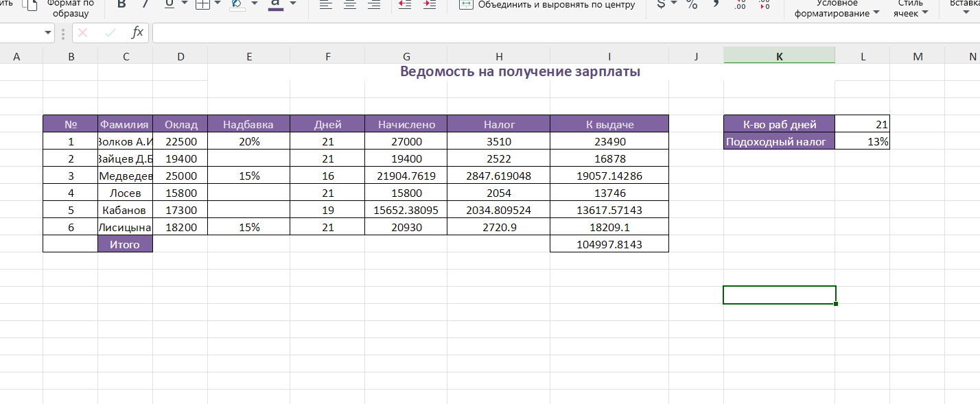
Task: Apply the fill color bucket
Action: click(x=237, y=5)
